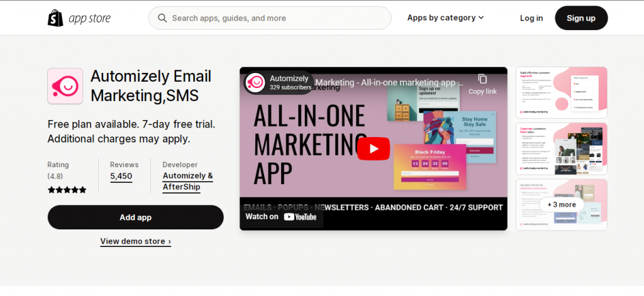
Task: Click the Add app button
Action: [136, 217]
